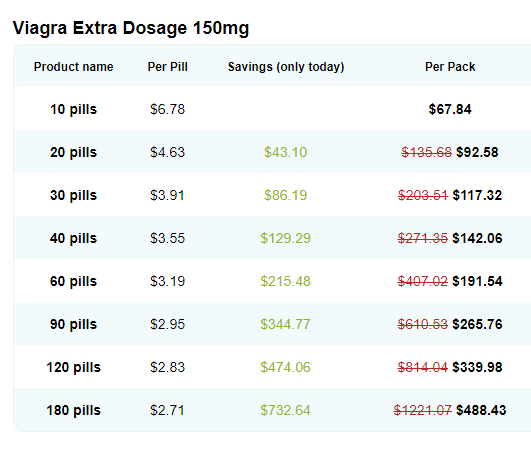Click the Product name column header
The image size is (531, 453).
(x=73, y=67)
